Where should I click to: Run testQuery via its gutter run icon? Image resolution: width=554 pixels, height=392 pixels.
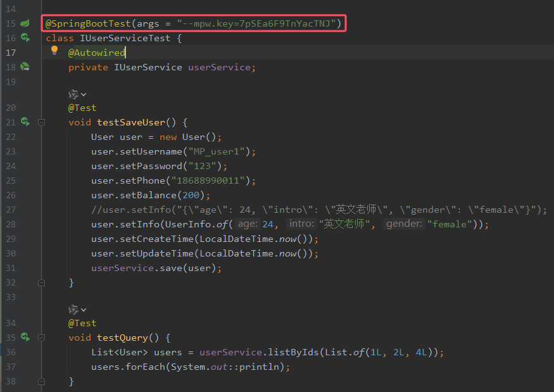[25, 337]
